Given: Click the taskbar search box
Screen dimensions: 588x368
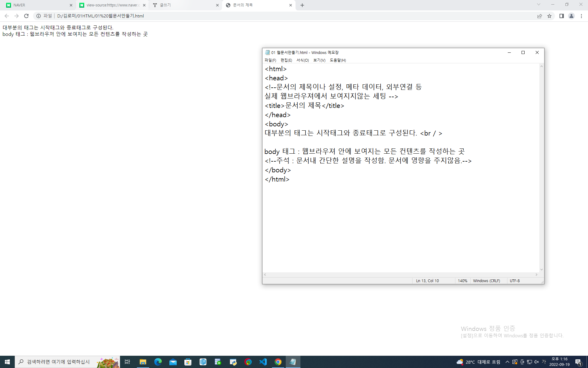Looking at the screenshot, I should [x=67, y=362].
